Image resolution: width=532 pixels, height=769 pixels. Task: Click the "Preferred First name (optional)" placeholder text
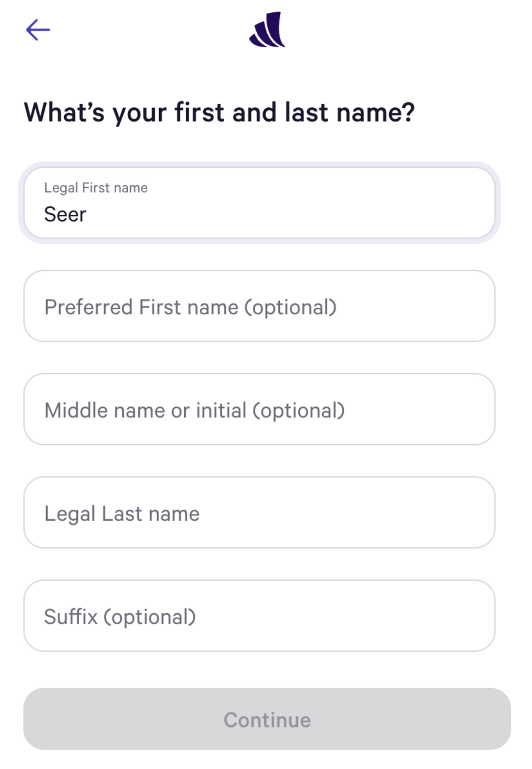[190, 307]
